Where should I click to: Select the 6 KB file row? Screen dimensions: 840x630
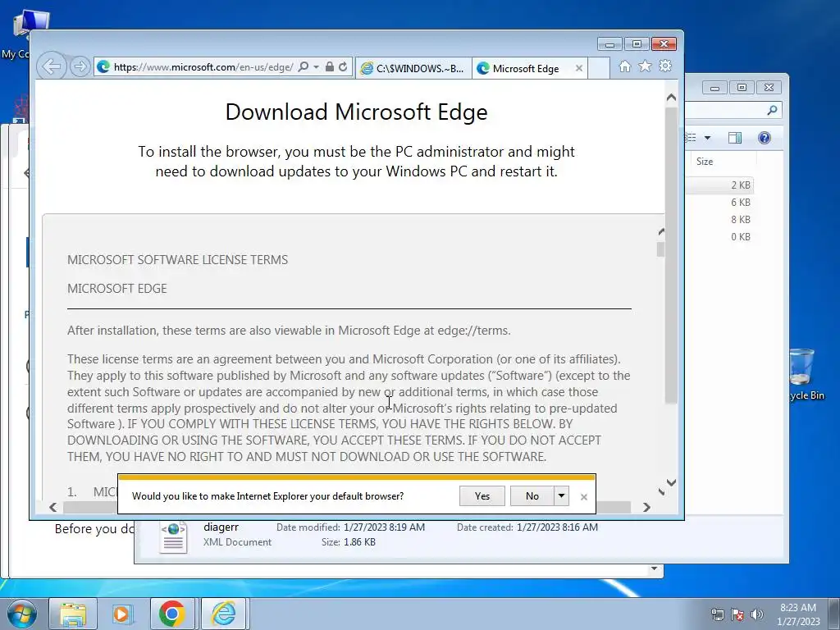tap(720, 203)
